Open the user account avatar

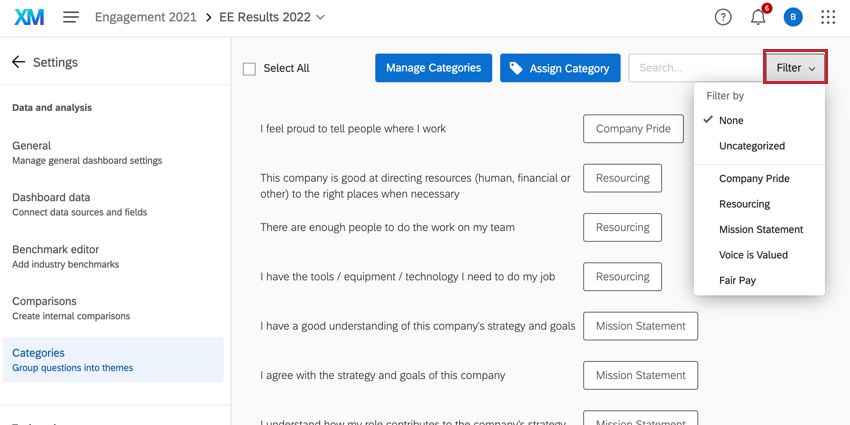tap(793, 17)
